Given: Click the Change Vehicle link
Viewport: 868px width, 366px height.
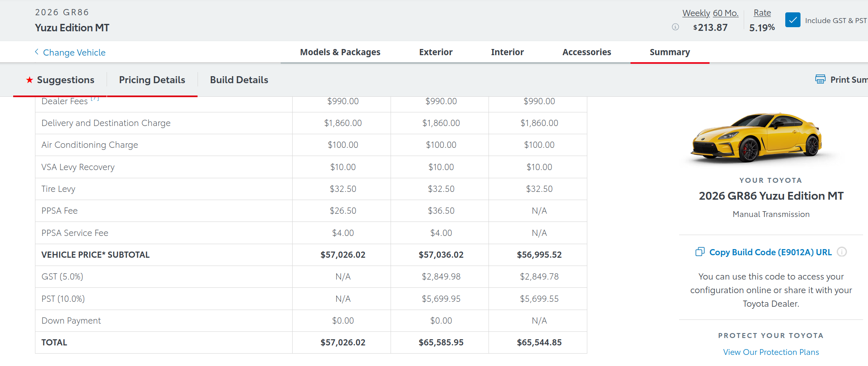Looking at the screenshot, I should (x=74, y=52).
